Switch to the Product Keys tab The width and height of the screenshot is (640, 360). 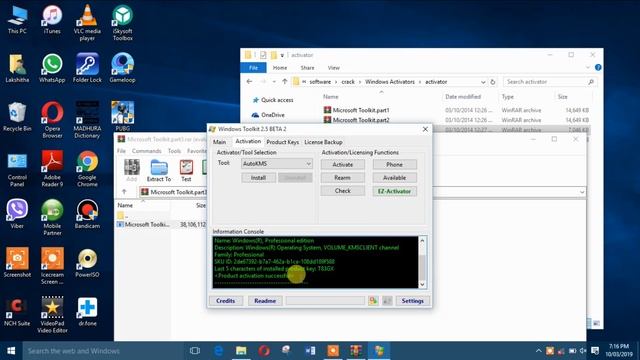pyautogui.click(x=282, y=142)
